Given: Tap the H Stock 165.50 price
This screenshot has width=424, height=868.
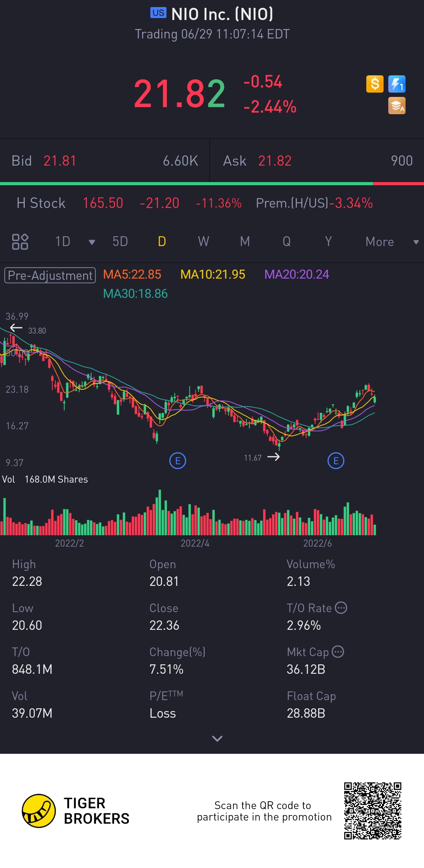Looking at the screenshot, I should pos(103,203).
